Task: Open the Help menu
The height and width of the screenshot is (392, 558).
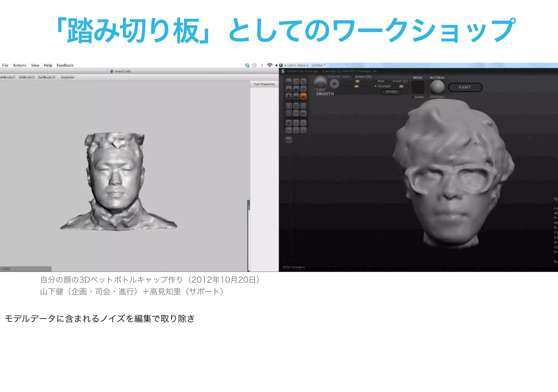Action: coord(48,65)
